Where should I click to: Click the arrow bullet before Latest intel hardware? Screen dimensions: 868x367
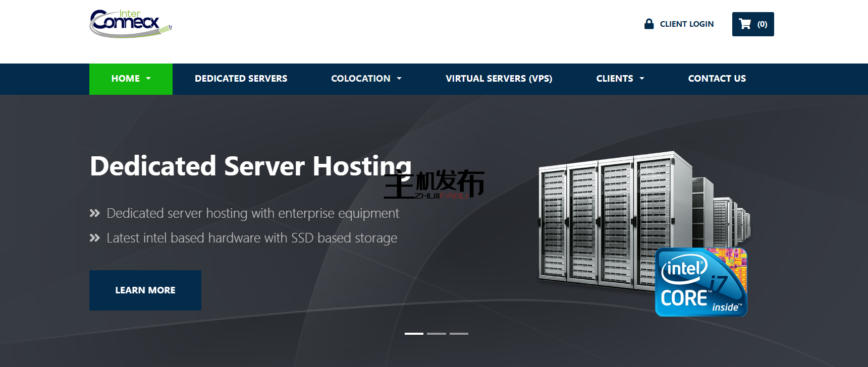coord(95,238)
